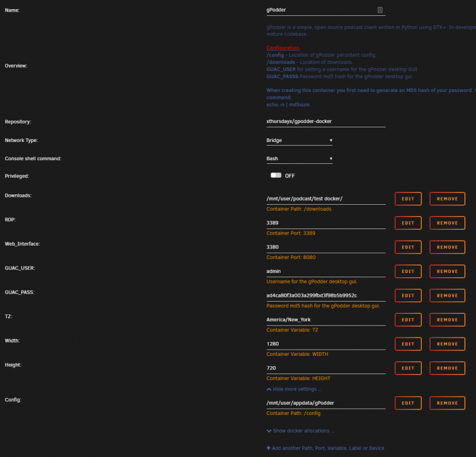The image size is (476, 457).
Task: Click the Config path field /mnt/user/appdata/gPodder
Action: point(326,403)
